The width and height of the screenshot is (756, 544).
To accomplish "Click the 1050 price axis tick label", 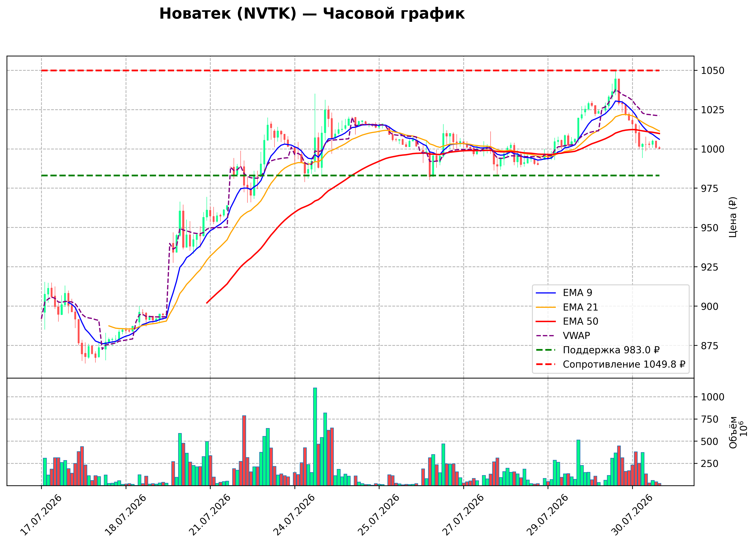I will 713,71.
